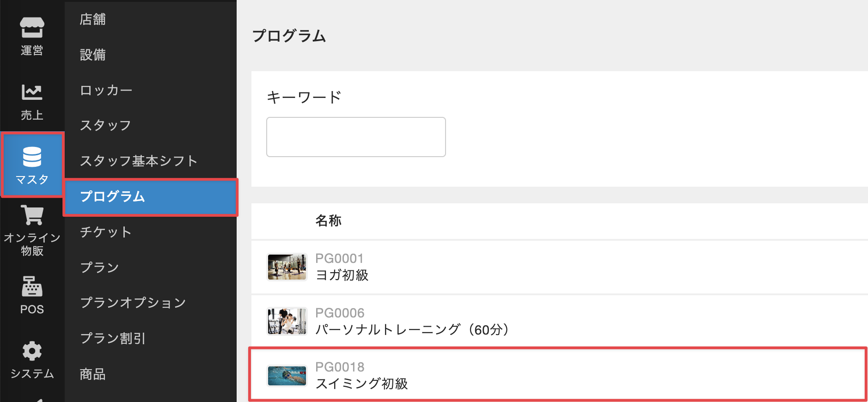Open the オンライン物販 shopping cart icon
The width and height of the screenshot is (868, 402).
[x=32, y=215]
